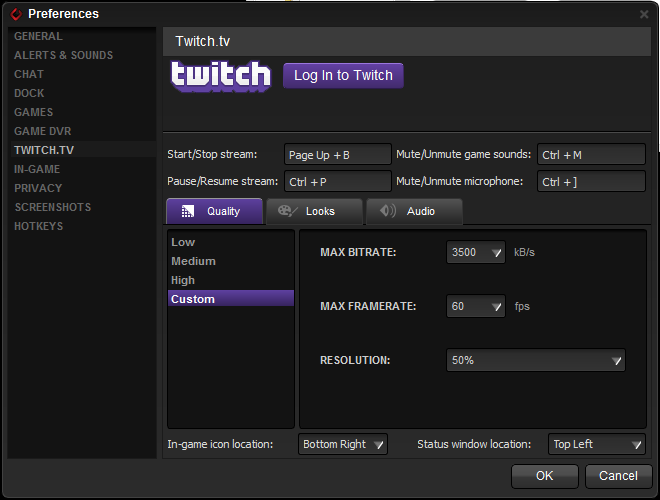Click the Looks tab palette icon
The image size is (660, 500).
click(x=287, y=211)
